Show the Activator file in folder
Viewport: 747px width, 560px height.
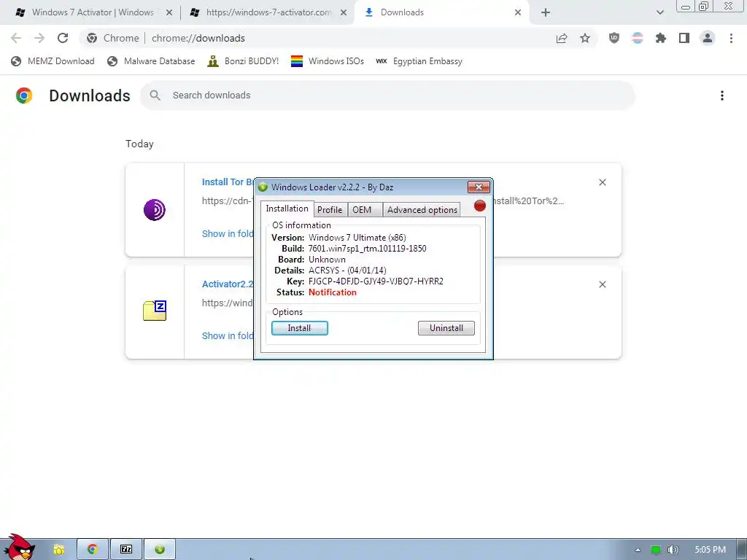click(x=228, y=335)
